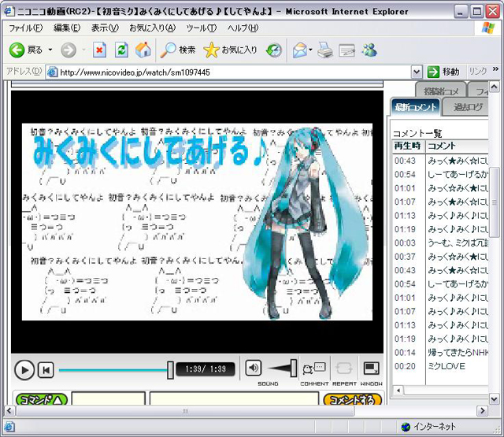504x437 pixels.
Task: Toggle the REPEAT playback button
Action: point(343,368)
